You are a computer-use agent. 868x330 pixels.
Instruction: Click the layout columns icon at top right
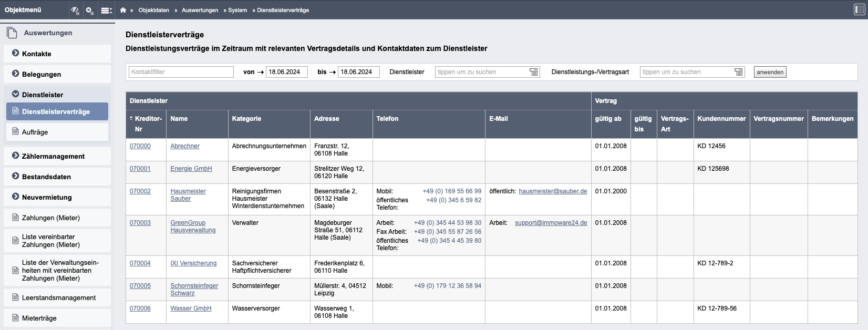click(860, 9)
